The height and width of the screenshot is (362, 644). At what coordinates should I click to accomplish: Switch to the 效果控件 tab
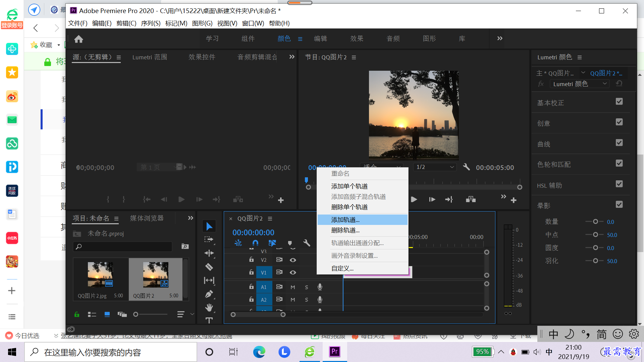point(202,57)
